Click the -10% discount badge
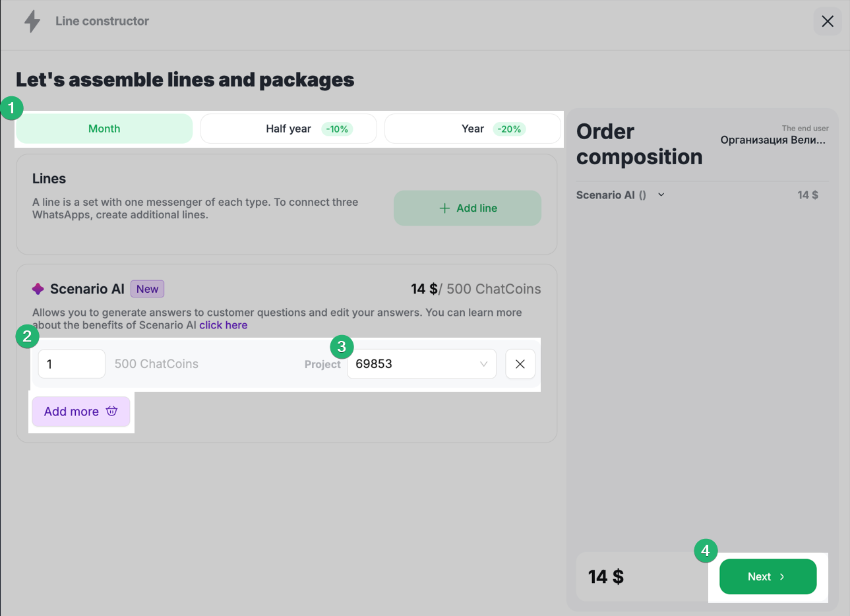This screenshot has width=850, height=616. pyautogui.click(x=337, y=129)
